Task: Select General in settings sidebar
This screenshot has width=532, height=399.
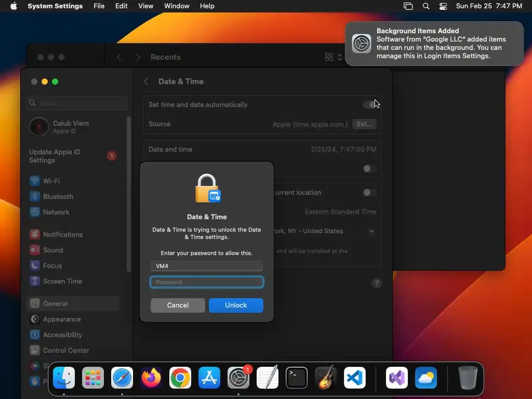Action: [x=73, y=303]
